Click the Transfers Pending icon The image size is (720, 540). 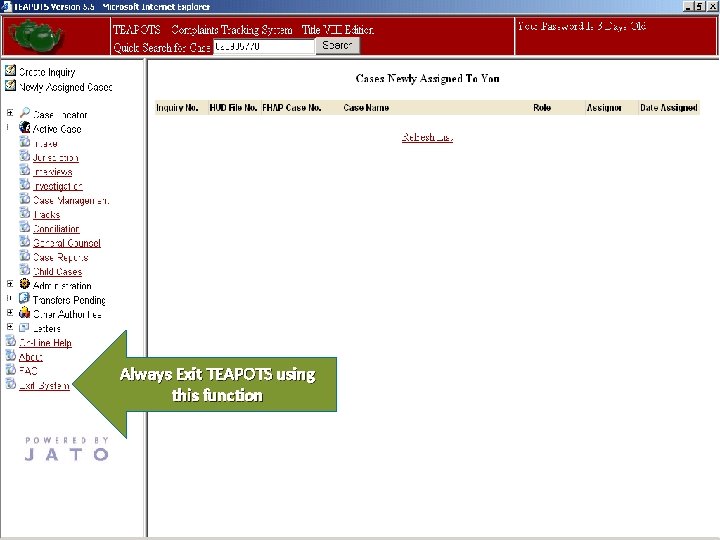pos(25,298)
